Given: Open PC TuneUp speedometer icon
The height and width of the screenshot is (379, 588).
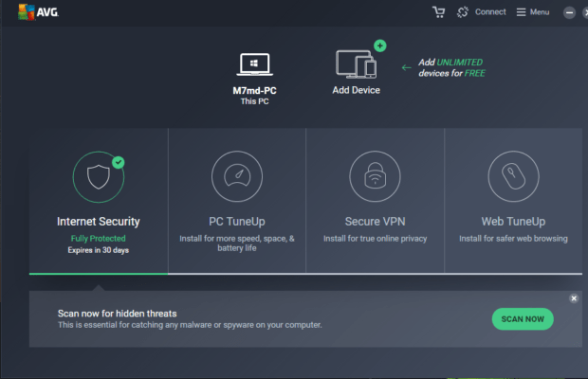Looking at the screenshot, I should tap(237, 176).
